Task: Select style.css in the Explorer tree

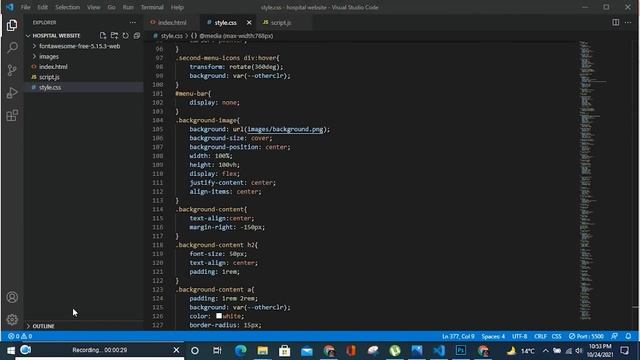Action: [50, 87]
